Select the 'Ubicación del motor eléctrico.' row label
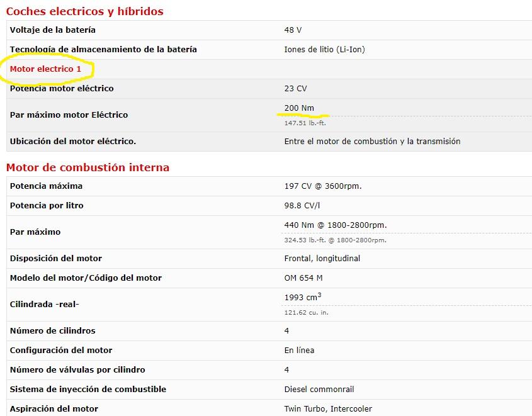This screenshot has height=416, width=532. [73, 142]
